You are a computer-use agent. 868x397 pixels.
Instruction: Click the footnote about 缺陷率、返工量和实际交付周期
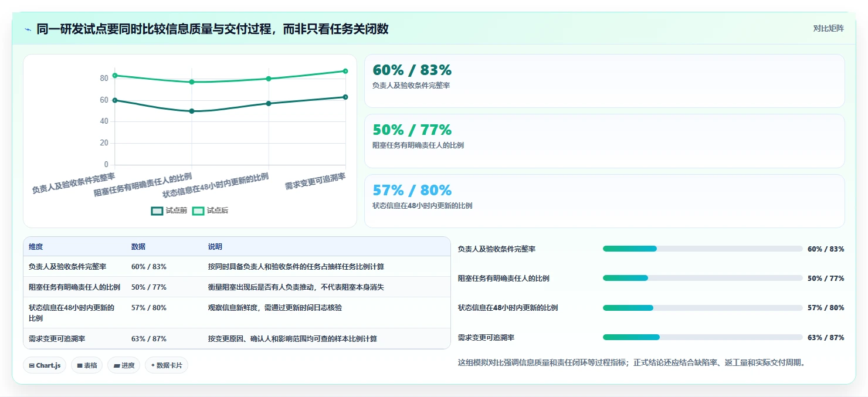632,362
